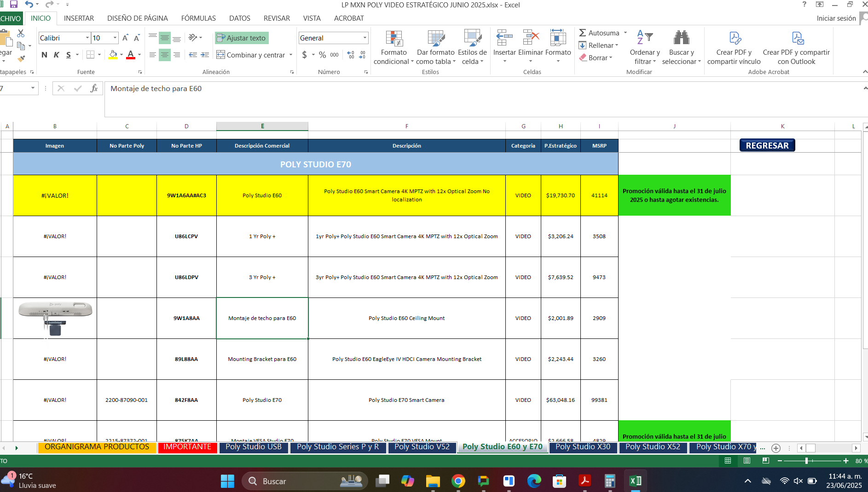
Task: Align text right
Action: [177, 55]
